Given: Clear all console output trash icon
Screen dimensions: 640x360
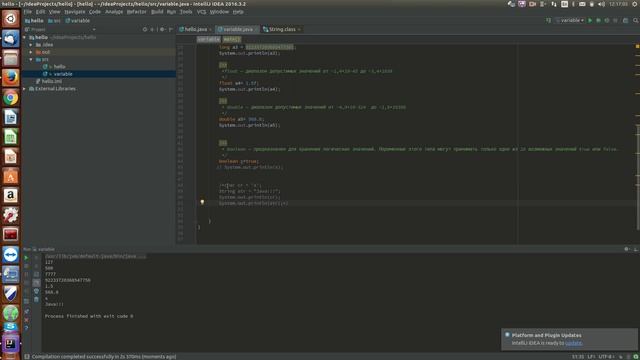Looking at the screenshot, I should coord(36,299).
